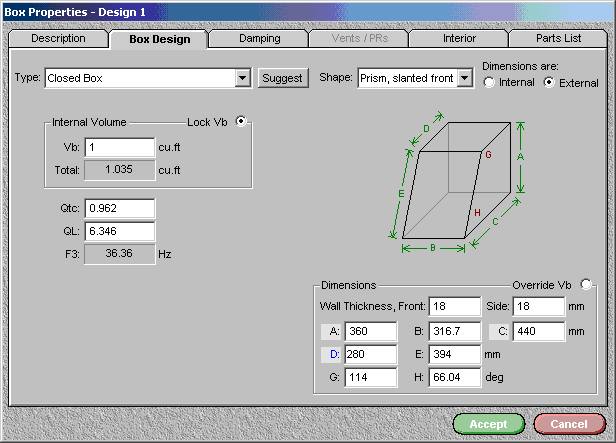Click the red Cancel button
616x443 pixels.
[x=569, y=424]
